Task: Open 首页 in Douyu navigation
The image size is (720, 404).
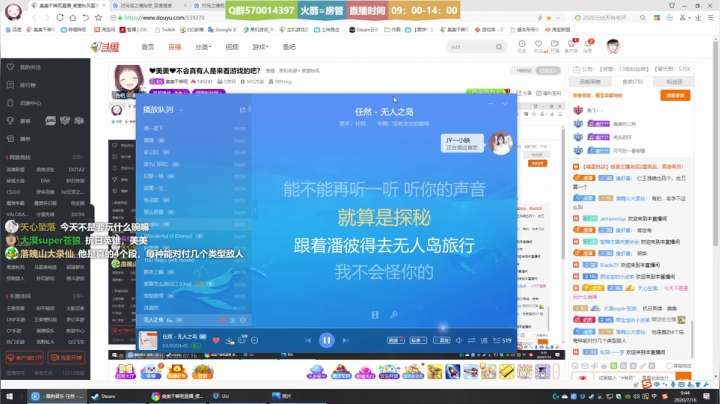Action: 147,47
